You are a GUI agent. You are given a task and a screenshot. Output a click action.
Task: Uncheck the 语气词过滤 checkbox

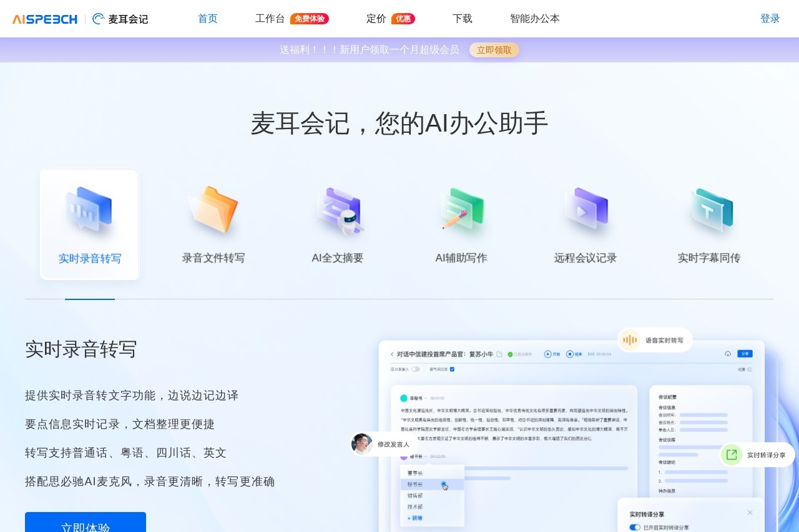(452, 369)
